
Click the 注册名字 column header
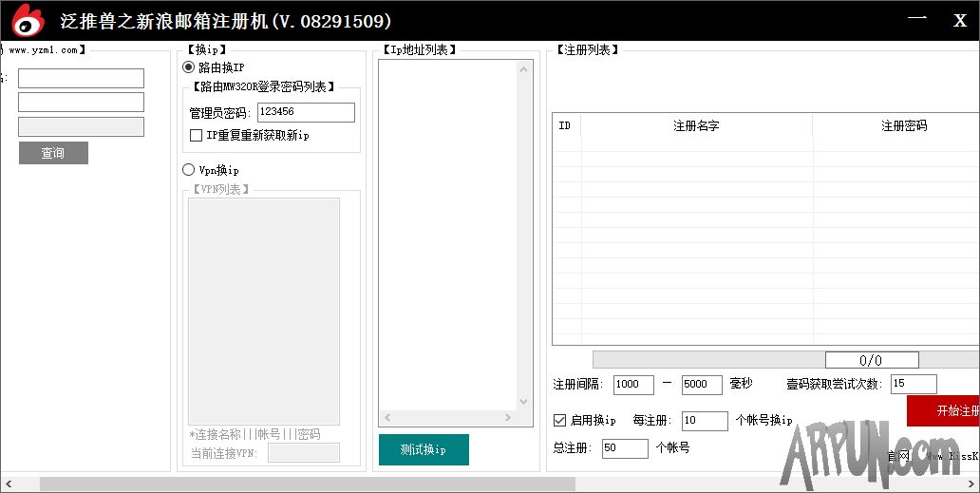(696, 125)
